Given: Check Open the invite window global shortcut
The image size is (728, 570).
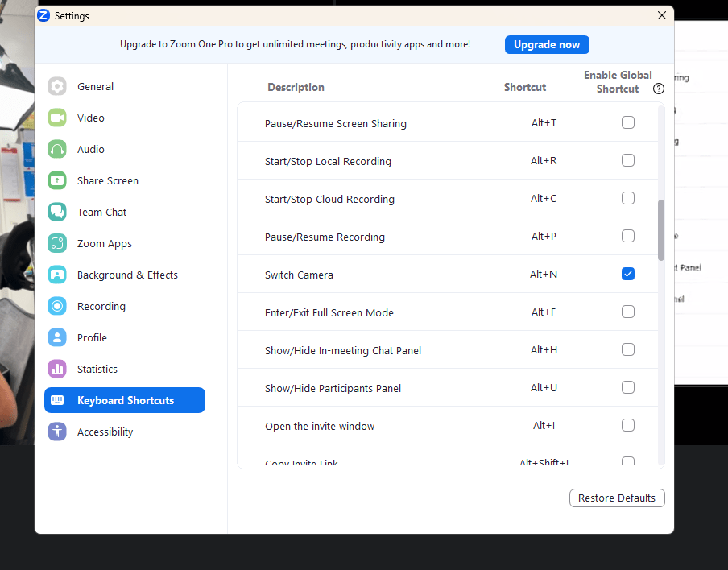Looking at the screenshot, I should (x=627, y=425).
